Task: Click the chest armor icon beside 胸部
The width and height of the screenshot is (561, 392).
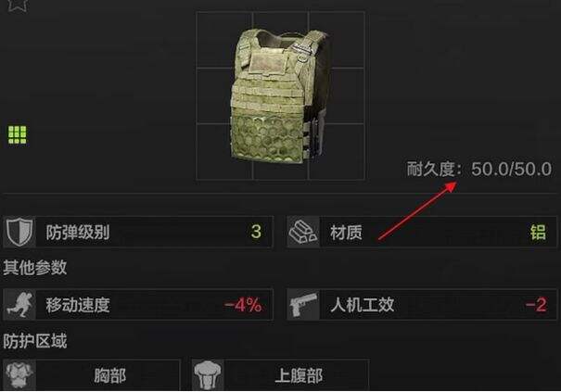Action: point(19,374)
